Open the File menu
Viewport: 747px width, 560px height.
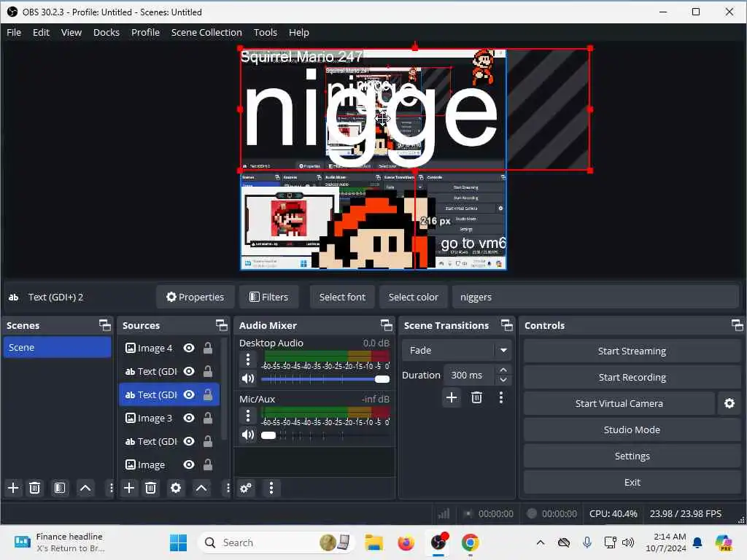pos(14,32)
